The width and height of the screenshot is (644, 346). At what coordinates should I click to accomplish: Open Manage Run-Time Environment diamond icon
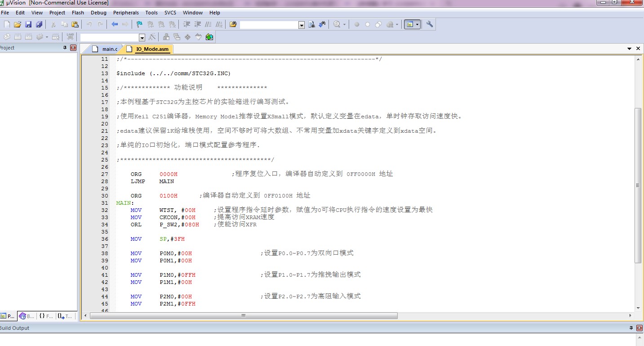tap(187, 37)
